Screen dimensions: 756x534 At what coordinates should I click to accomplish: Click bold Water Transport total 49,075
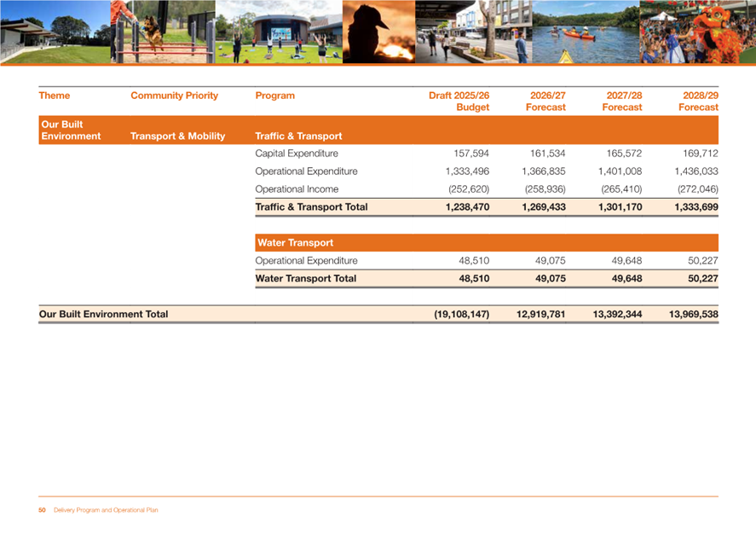pos(550,278)
